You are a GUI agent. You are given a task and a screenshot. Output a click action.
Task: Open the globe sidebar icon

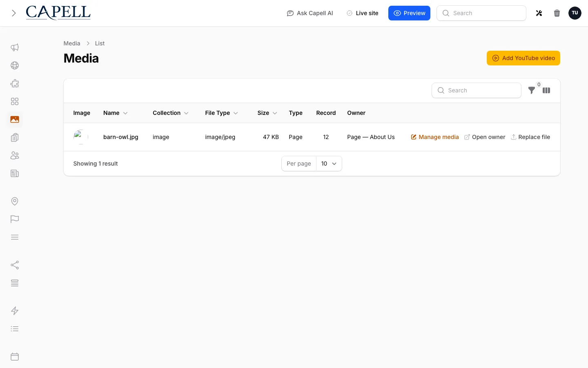15,65
